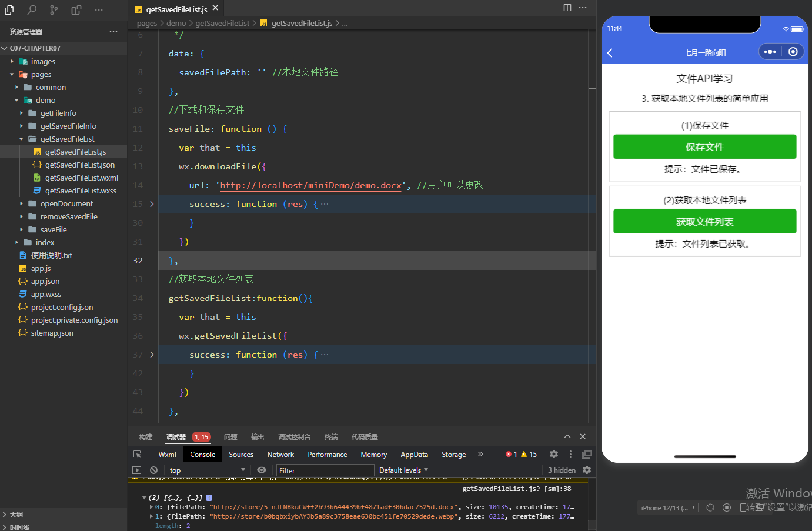Select element inspector in devtools

click(x=138, y=455)
